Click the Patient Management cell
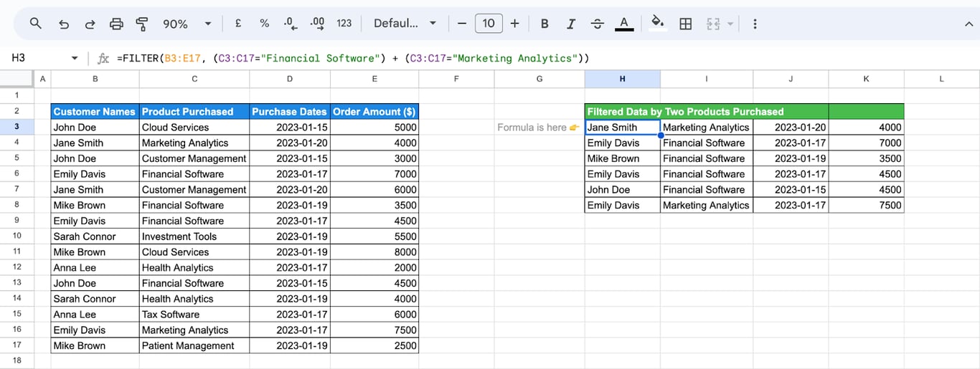Image resolution: width=980 pixels, height=369 pixels. point(194,345)
